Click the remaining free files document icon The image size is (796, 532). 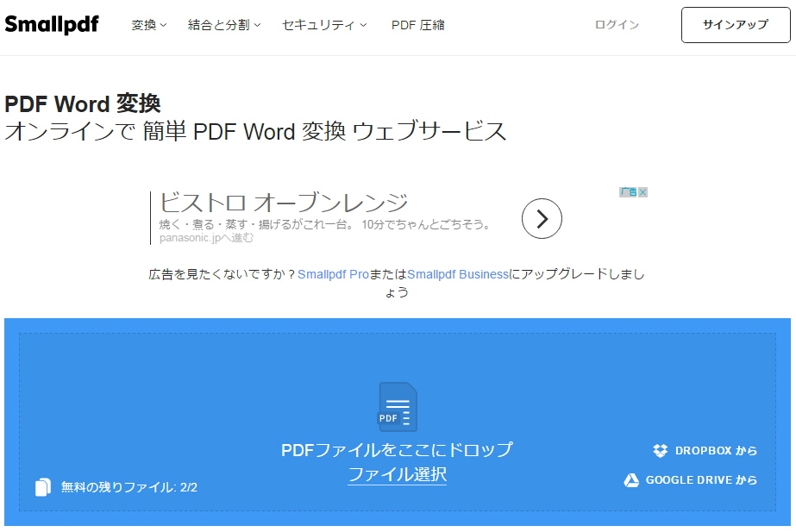[43, 487]
